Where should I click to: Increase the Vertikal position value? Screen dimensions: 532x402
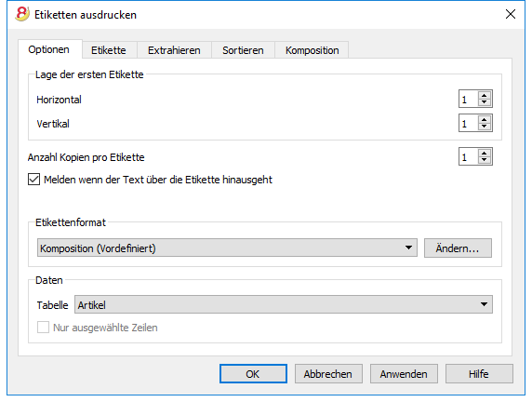(485, 119)
